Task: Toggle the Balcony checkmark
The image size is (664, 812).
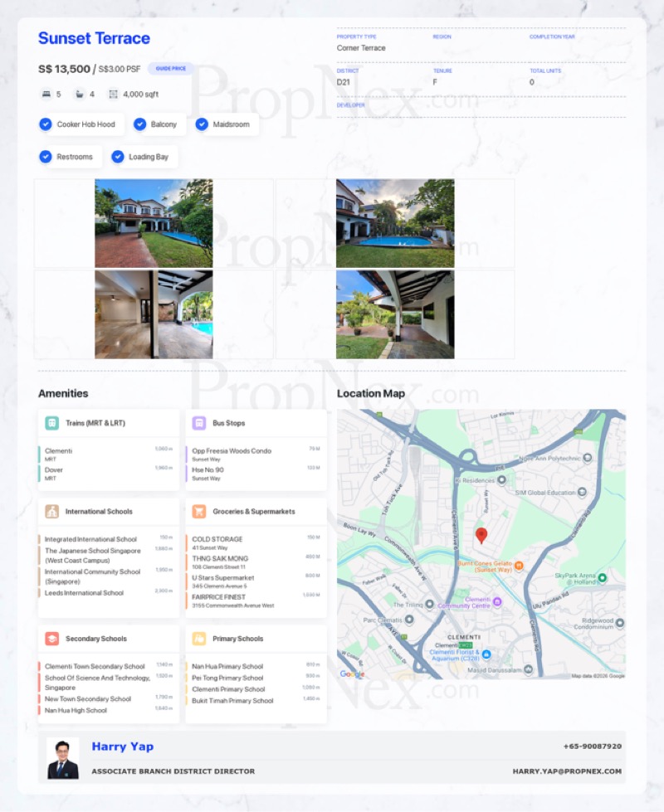Action: pyautogui.click(x=139, y=124)
